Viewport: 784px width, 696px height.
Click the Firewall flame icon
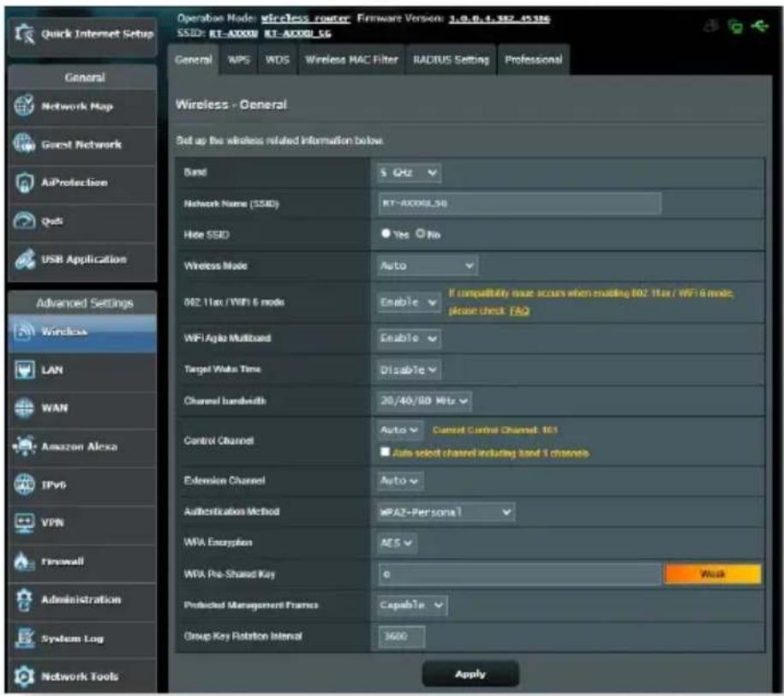click(23, 561)
